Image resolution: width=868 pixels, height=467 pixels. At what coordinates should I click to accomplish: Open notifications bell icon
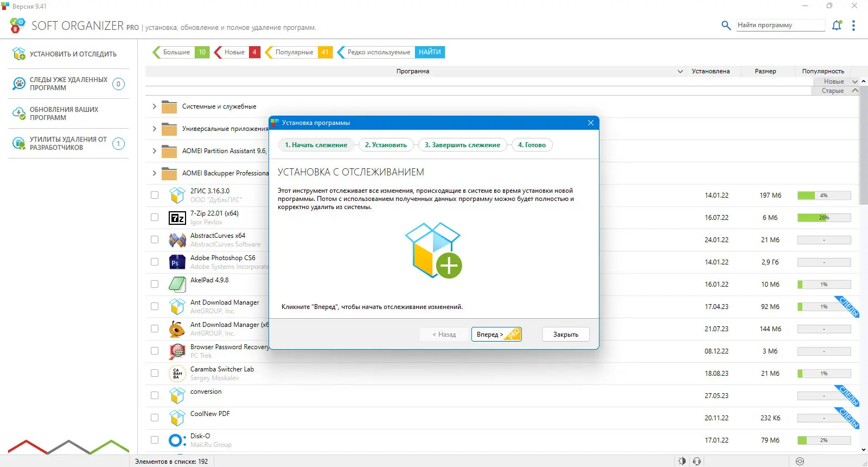(x=837, y=25)
